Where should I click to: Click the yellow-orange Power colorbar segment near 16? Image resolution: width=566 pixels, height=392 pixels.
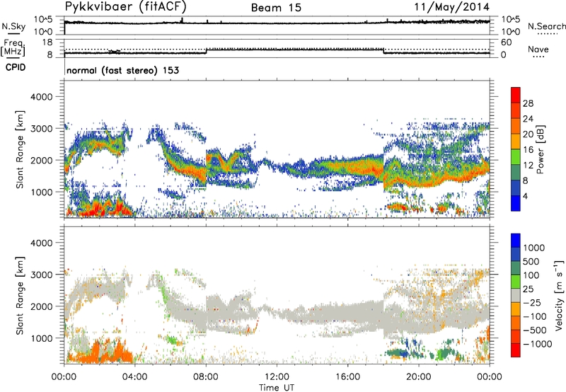click(516, 142)
